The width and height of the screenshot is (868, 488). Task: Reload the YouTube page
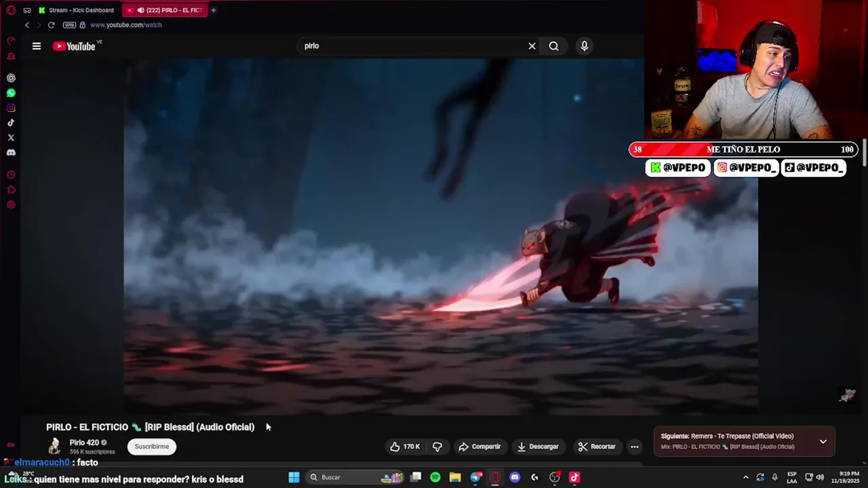coord(51,25)
